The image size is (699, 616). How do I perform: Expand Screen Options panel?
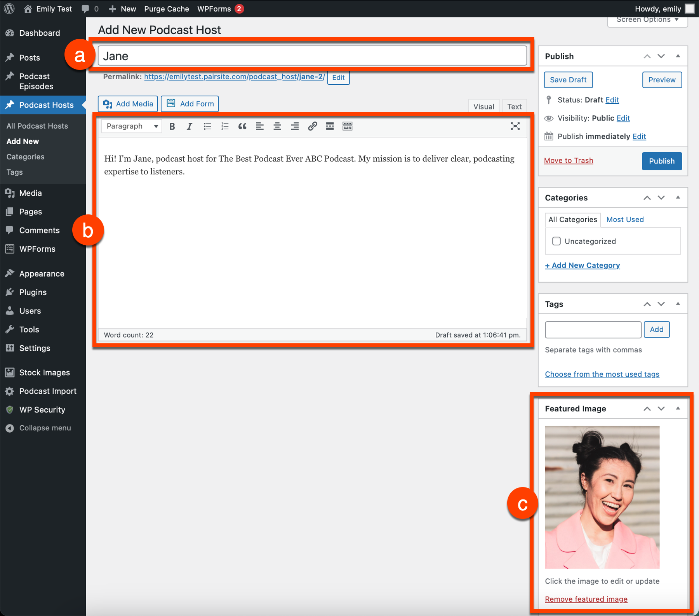[x=647, y=20]
